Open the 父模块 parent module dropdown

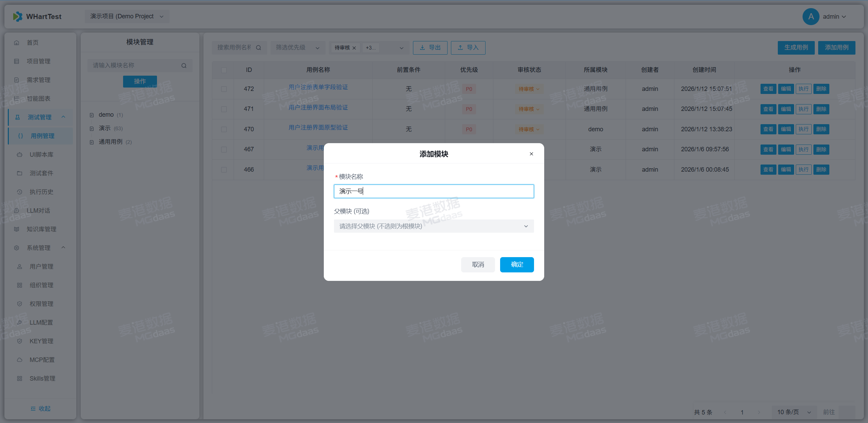[433, 226]
